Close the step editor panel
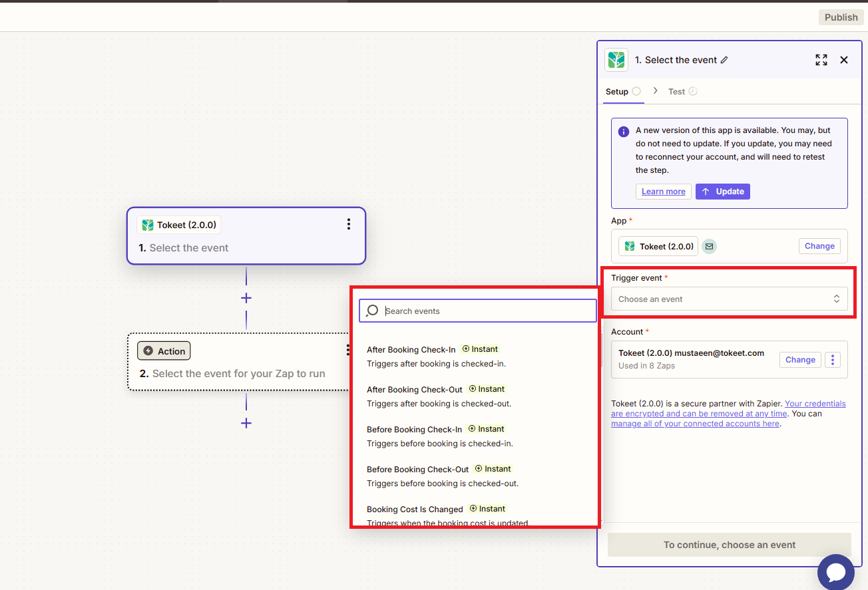Screen dimensions: 868x590 point(844,60)
